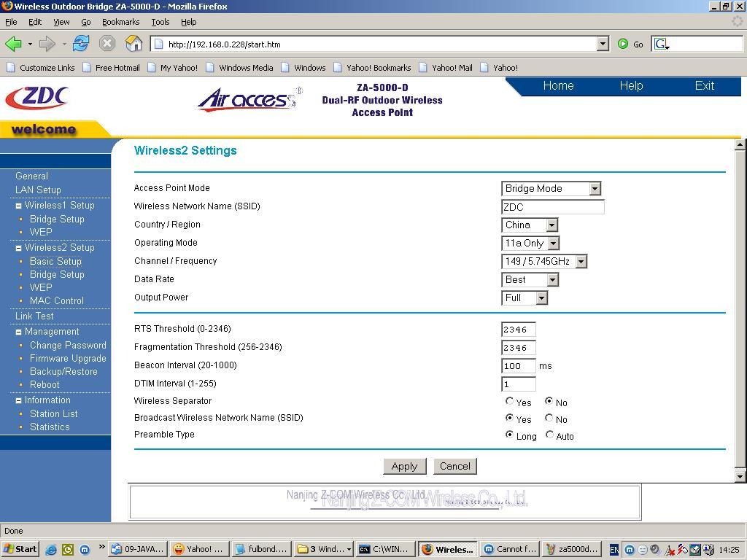Viewport: 747px width, 560px height.
Task: Click the Stop loading icon
Action: 107,44
